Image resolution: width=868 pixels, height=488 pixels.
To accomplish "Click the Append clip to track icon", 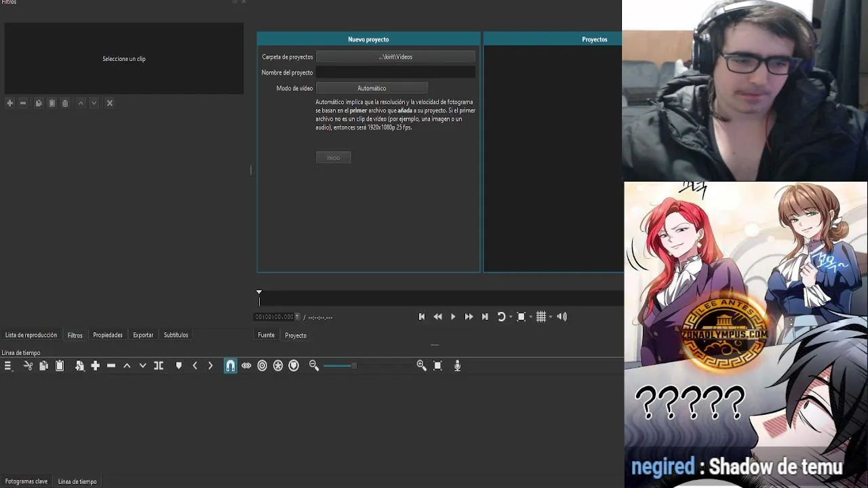I will point(79,366).
